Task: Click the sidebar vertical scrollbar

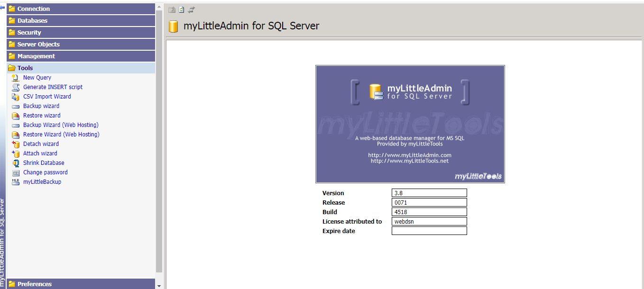Action: (x=159, y=142)
